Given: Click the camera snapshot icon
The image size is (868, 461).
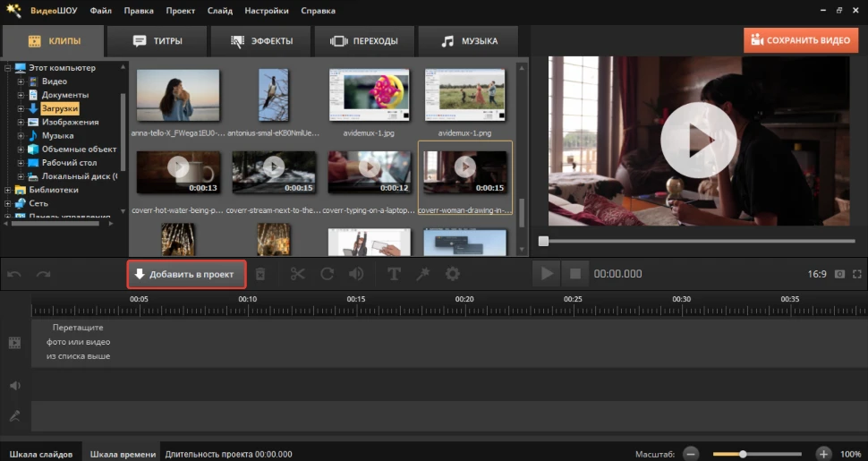Looking at the screenshot, I should tap(839, 274).
